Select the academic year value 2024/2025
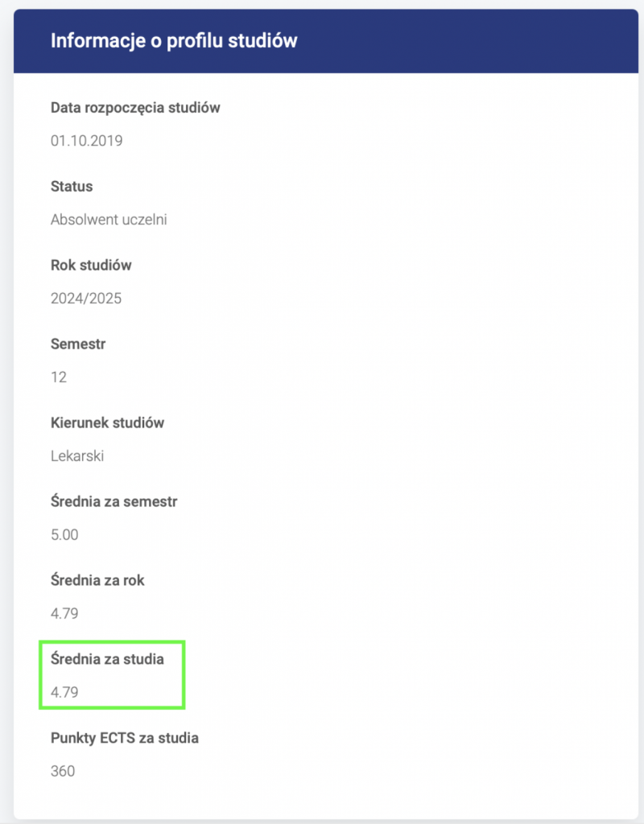This screenshot has height=824, width=644. pos(86,299)
